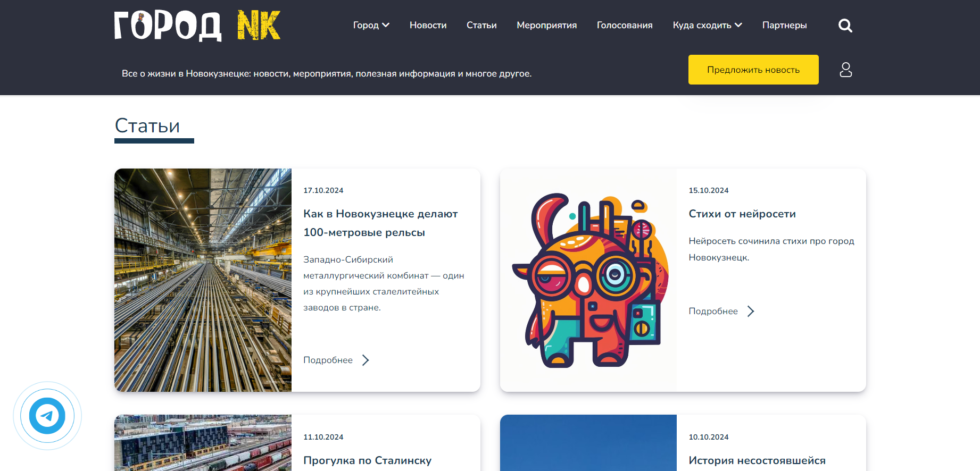The image size is (980, 471).
Task: Open the Стихи от нейросети article title
Action: (x=742, y=214)
